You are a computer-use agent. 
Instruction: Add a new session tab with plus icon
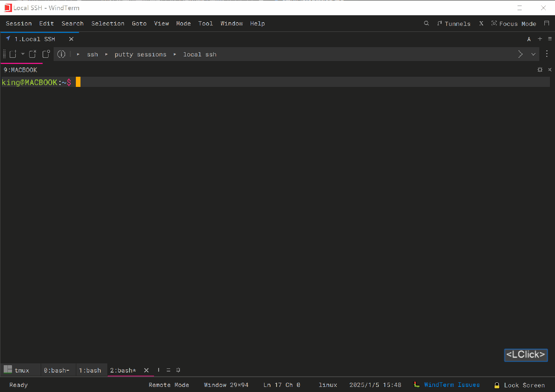540,39
